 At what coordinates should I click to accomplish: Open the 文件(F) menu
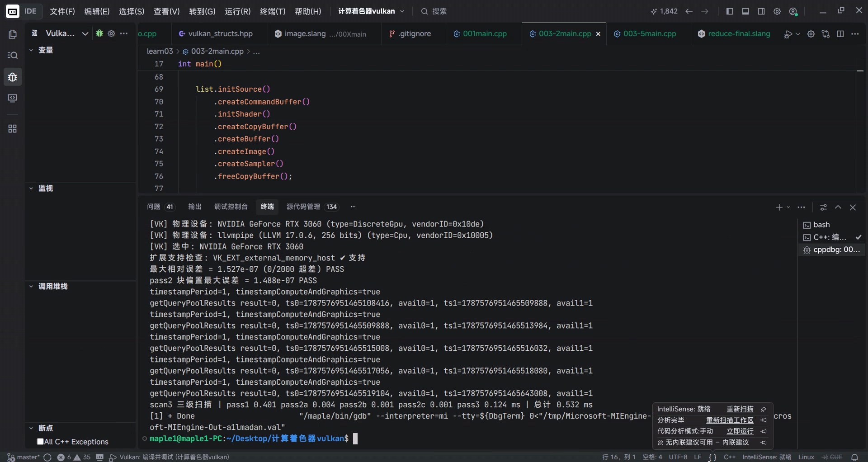(x=62, y=11)
